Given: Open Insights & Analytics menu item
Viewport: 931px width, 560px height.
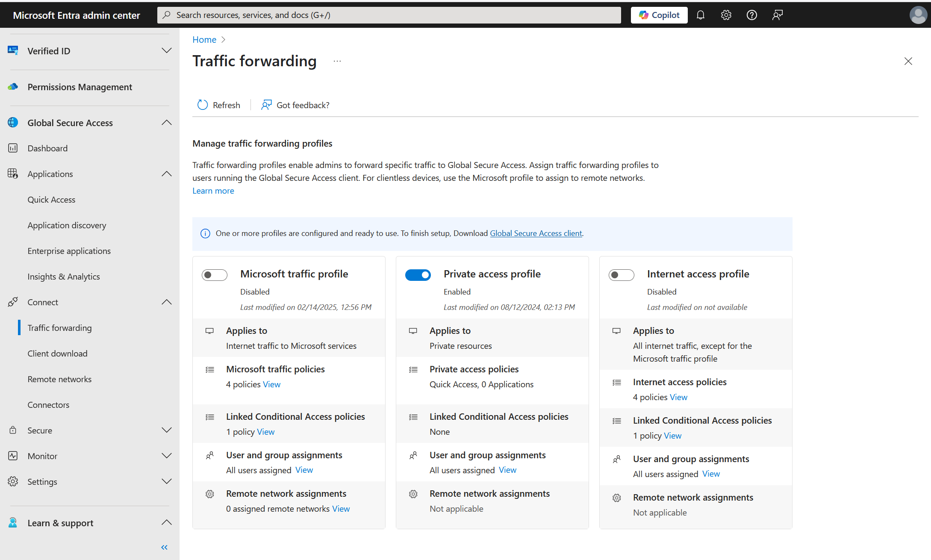Looking at the screenshot, I should click(64, 277).
